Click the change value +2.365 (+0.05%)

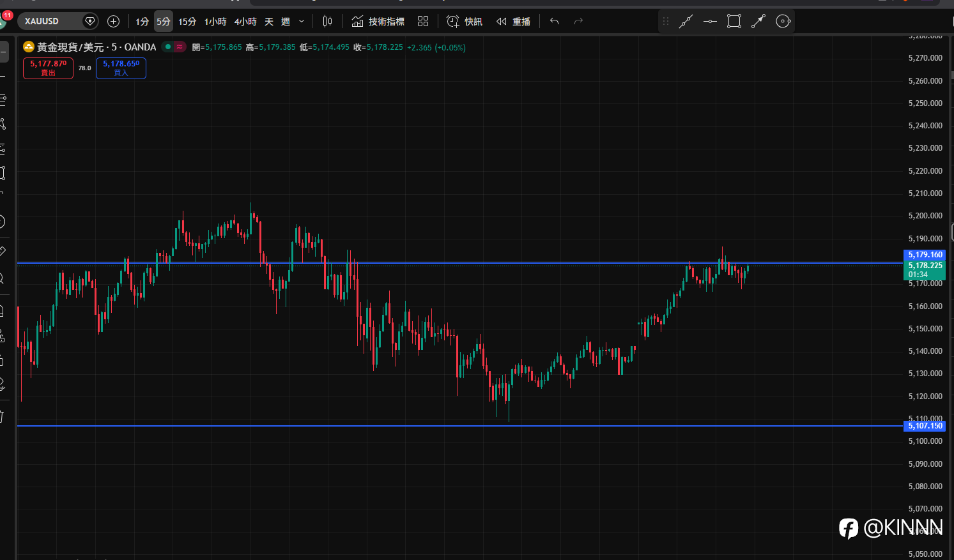tap(436, 47)
